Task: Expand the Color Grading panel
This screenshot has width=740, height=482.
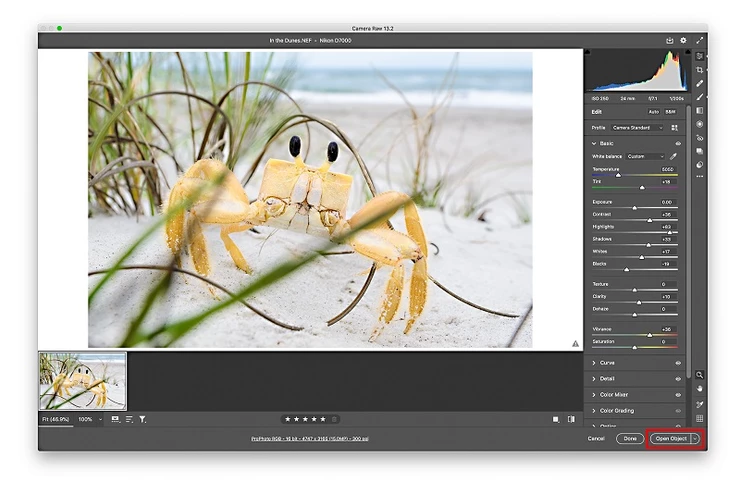Action: click(618, 411)
